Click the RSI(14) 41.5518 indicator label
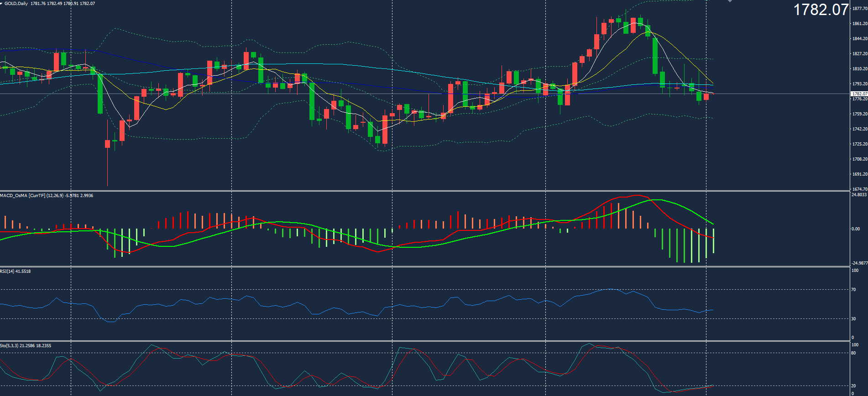This screenshot has width=868, height=396. (16, 271)
